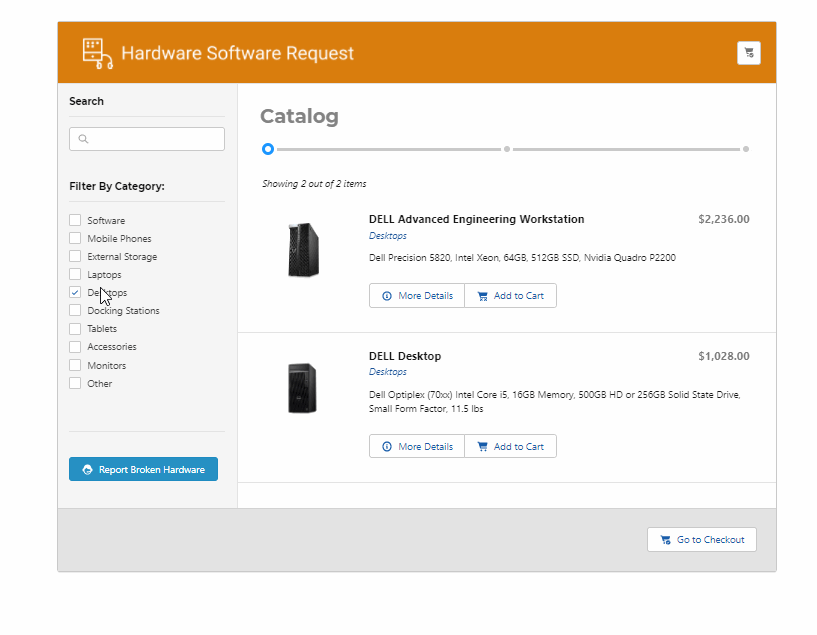Select the Docking Stations checkbox
Screen dimensions: 817x635
pyautogui.click(x=75, y=310)
